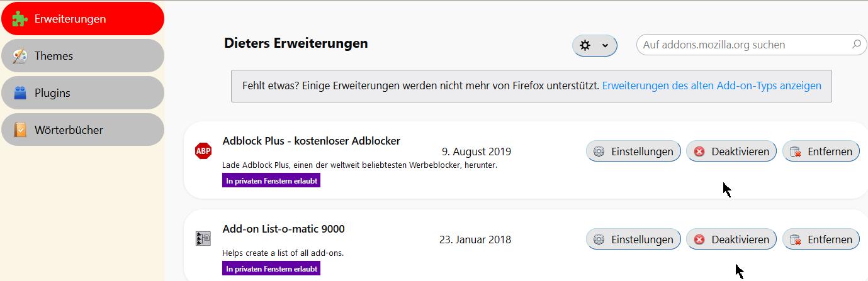Open Einstellungen for Add-on List-o-matic 9000
The width and height of the screenshot is (868, 281).
(x=633, y=240)
